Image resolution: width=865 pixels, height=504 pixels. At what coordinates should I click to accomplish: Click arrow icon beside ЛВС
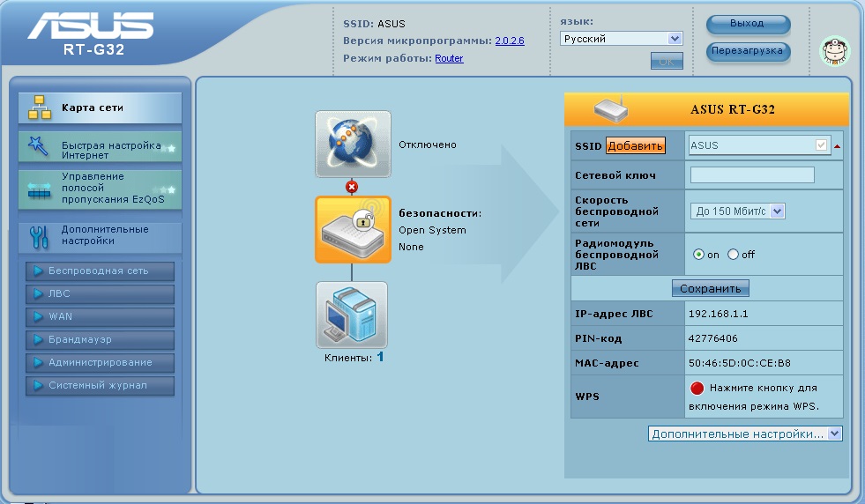[x=38, y=294]
